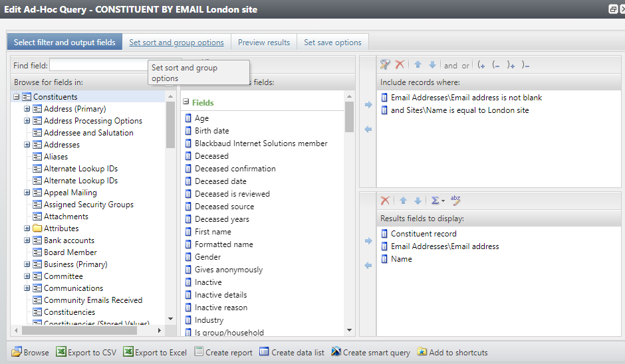Expand Address (Primary) node

pos(27,109)
